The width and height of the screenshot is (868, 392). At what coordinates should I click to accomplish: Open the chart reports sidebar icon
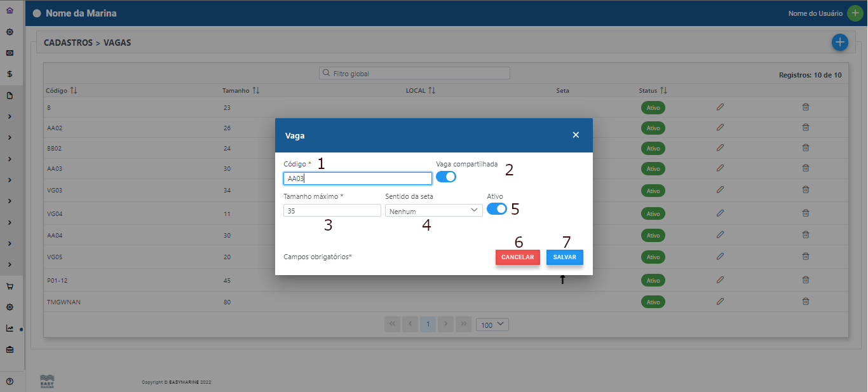coord(10,328)
